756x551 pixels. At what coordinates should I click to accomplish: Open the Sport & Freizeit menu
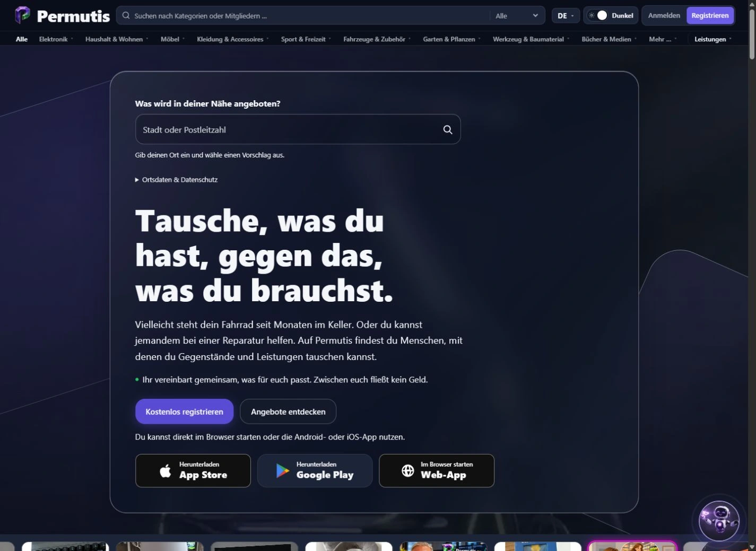click(306, 39)
